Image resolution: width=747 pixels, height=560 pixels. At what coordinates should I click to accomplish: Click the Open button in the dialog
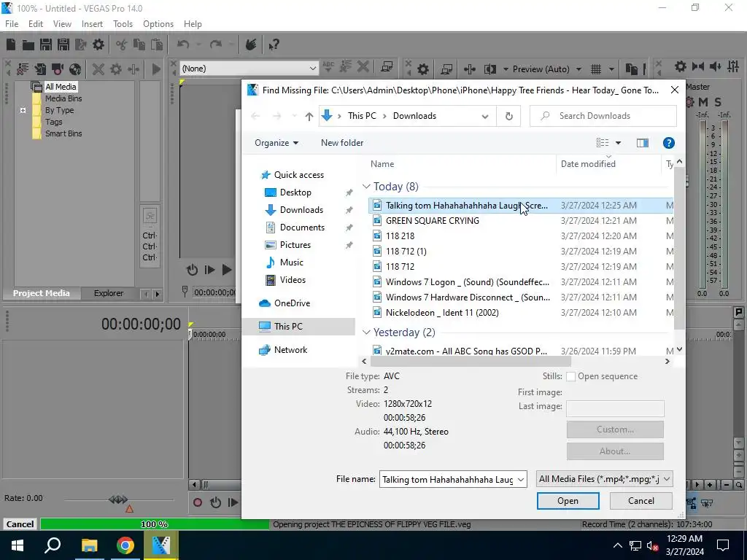click(x=568, y=501)
